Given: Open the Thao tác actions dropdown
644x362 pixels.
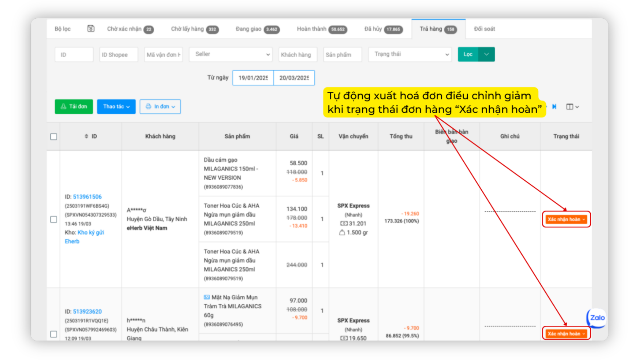Looking at the screenshot, I should click(x=116, y=107).
